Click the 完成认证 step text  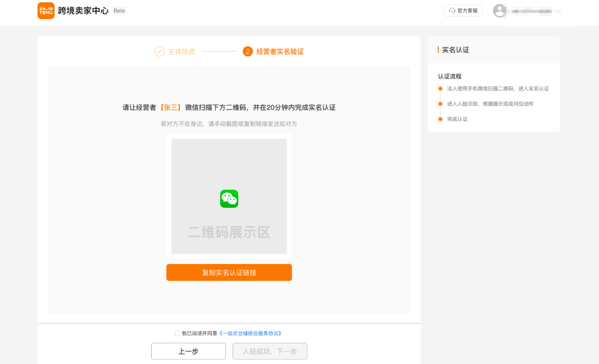point(457,119)
